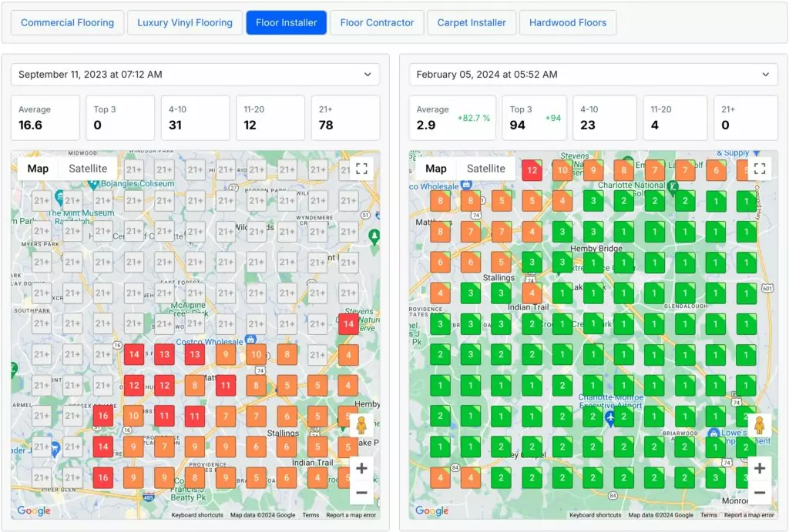789x532 pixels.
Task: Enter fullscreen on the September map
Action: [361, 169]
